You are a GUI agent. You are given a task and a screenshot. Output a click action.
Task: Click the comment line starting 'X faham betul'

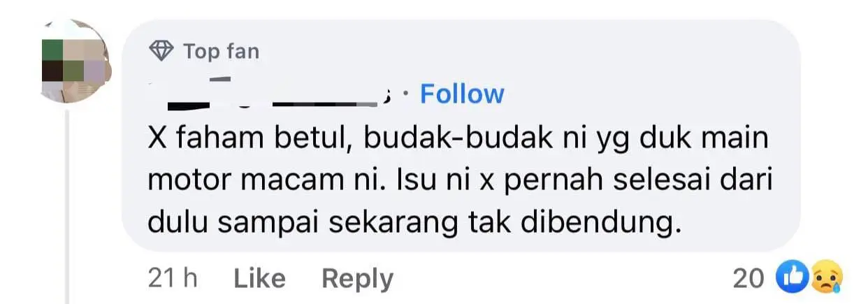tap(458, 138)
